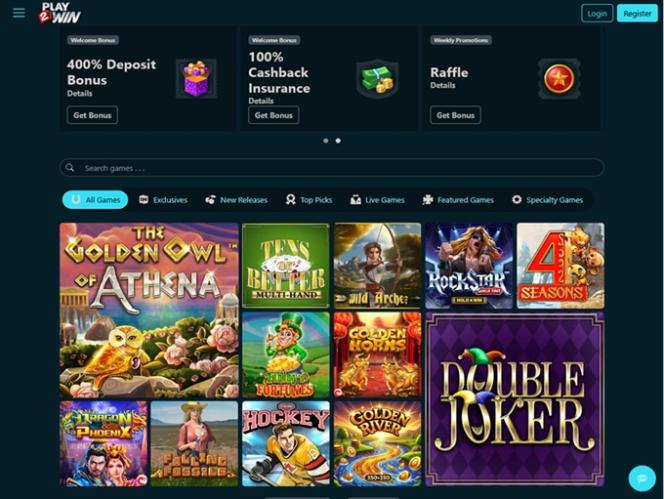Click the Search games input field
The width and height of the screenshot is (664, 499).
[332, 168]
